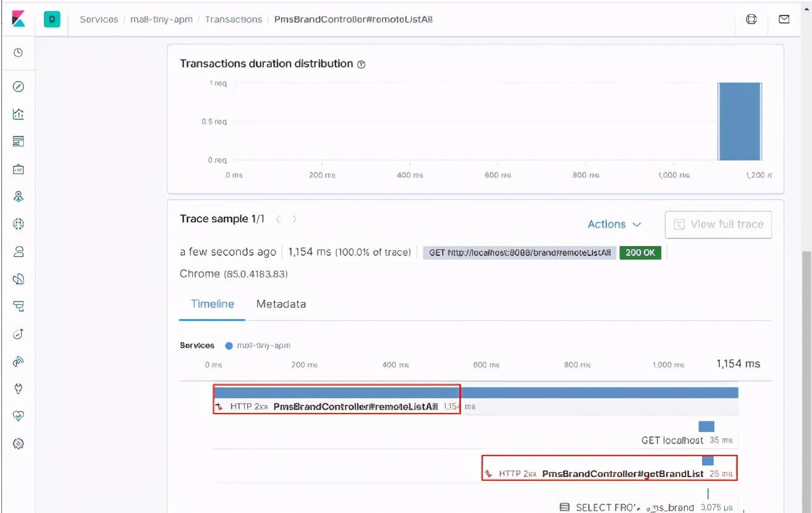Go to next trace sample chevron
Viewport: 812px width, 513px height.
click(x=294, y=219)
